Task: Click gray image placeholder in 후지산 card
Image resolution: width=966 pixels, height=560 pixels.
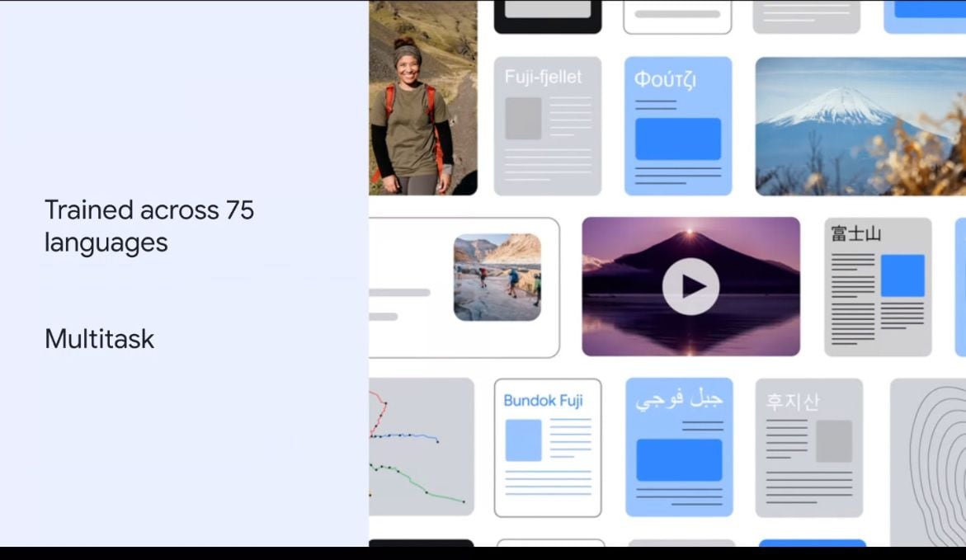Action: coord(834,440)
